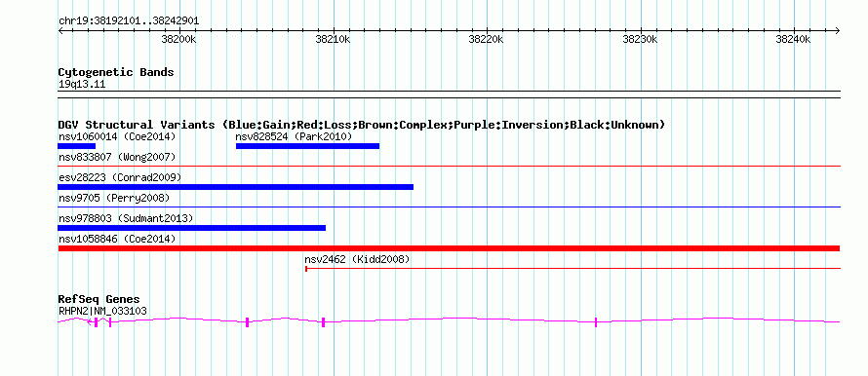Open the nsv833807 (Wong2007) label

117,157
